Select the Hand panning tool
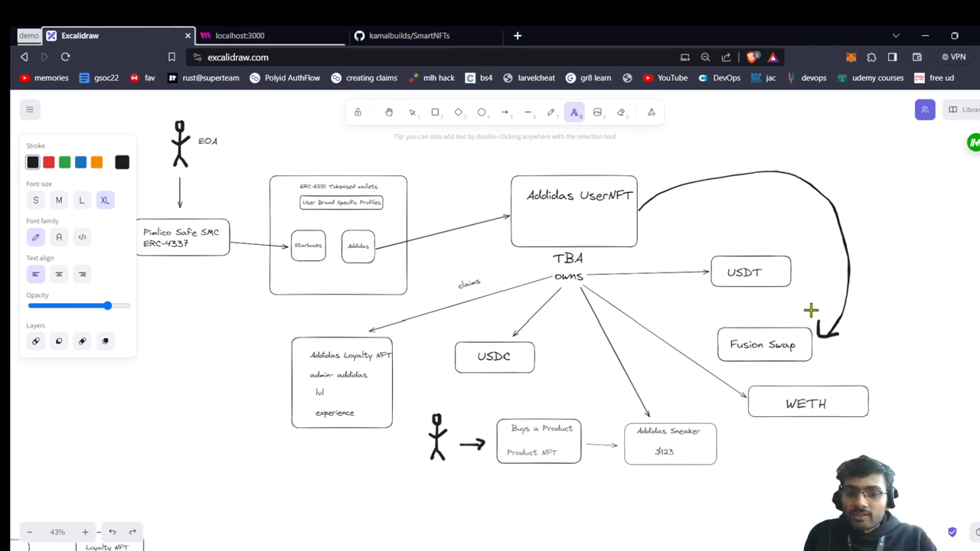This screenshot has height=551, width=980. pos(389,112)
